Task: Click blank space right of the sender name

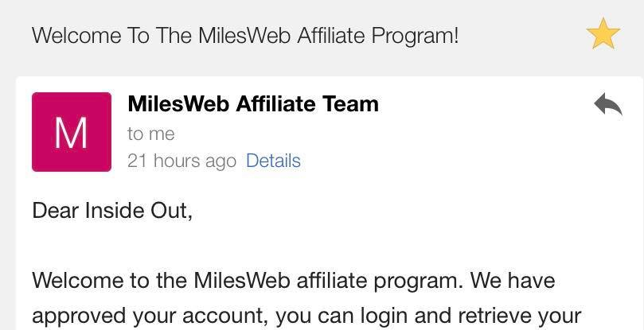Action: coord(478,104)
